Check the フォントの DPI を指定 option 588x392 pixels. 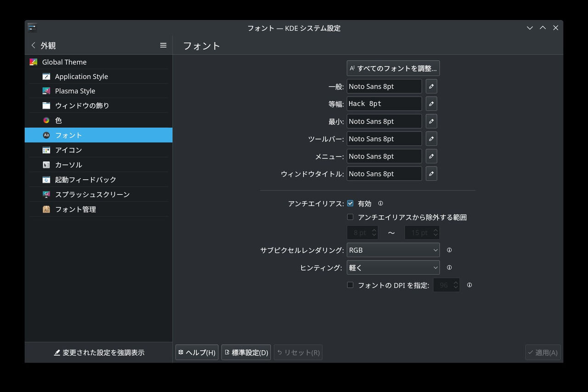tap(350, 285)
